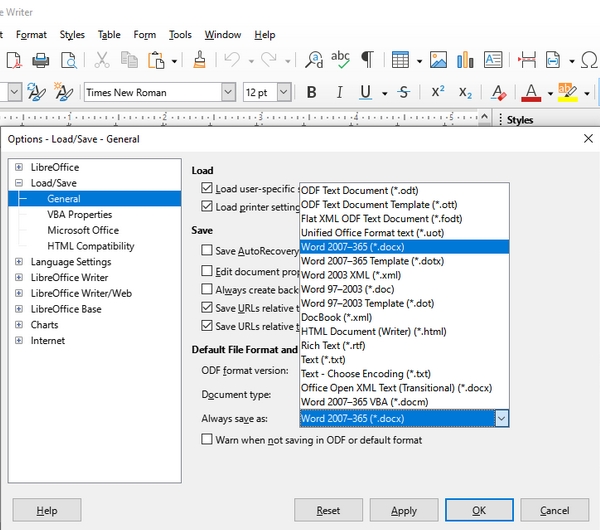Click the Export as PDF toolbar icon
The height and width of the screenshot is (530, 600).
[14, 60]
